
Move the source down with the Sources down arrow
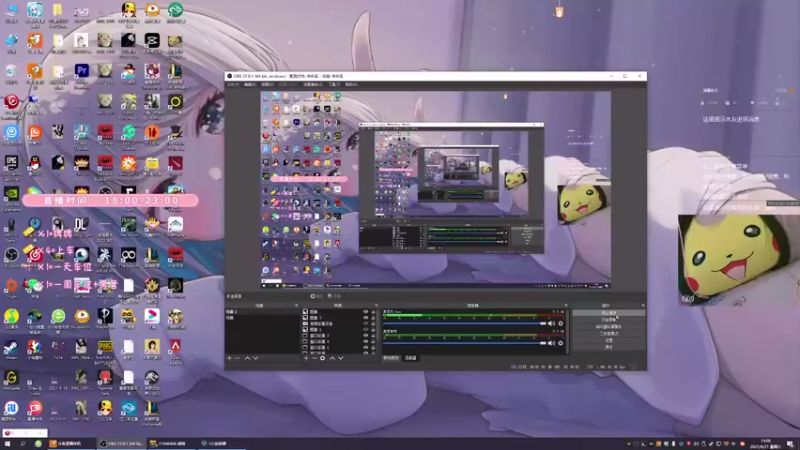[x=340, y=358]
